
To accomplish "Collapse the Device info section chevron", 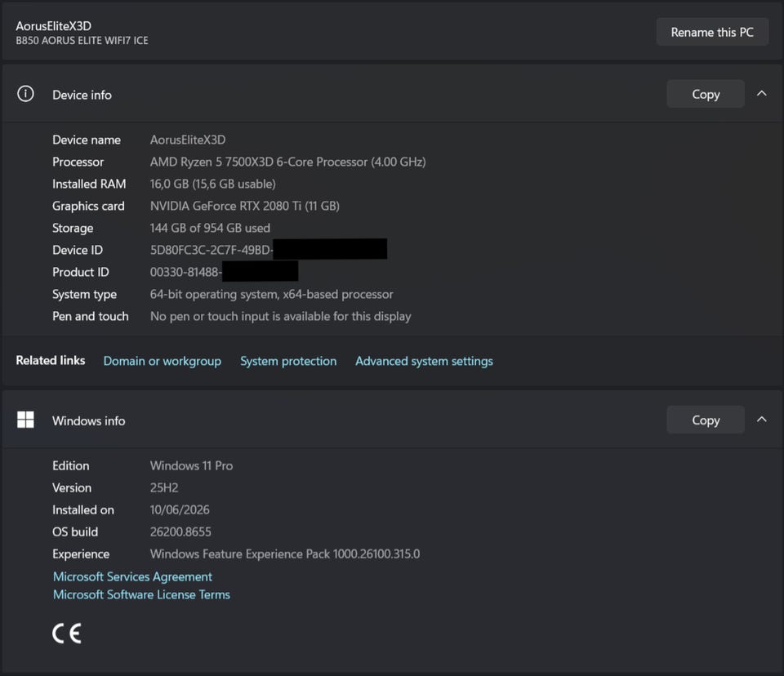I will coord(761,94).
